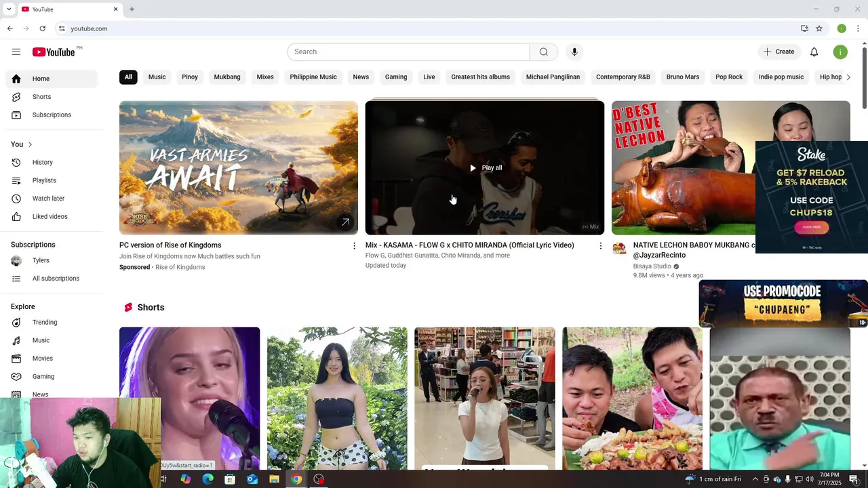This screenshot has width=868, height=488.
Task: Open the Vast Armies Await ad thumbnail
Action: [x=239, y=168]
